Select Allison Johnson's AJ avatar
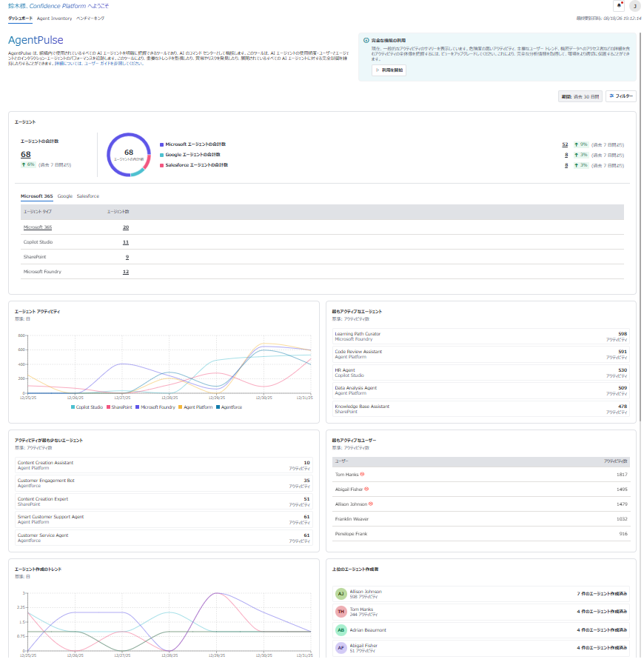Image resolution: width=644 pixels, height=665 pixels. pos(341,594)
